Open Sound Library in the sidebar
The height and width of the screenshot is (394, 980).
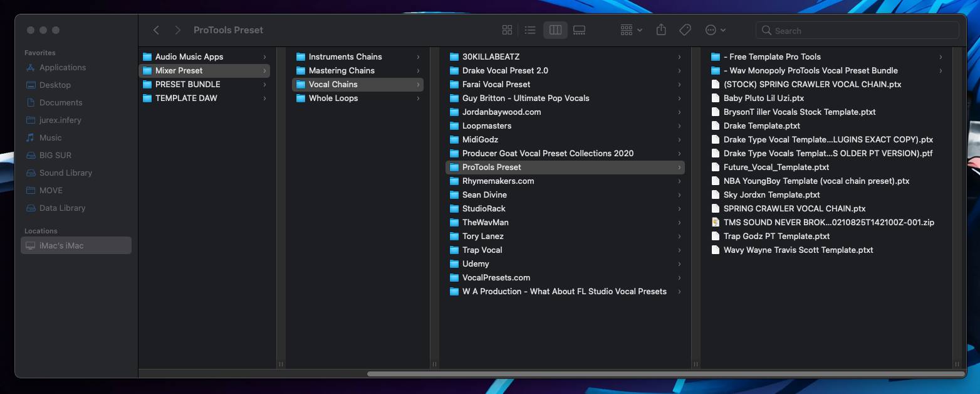(x=76, y=173)
